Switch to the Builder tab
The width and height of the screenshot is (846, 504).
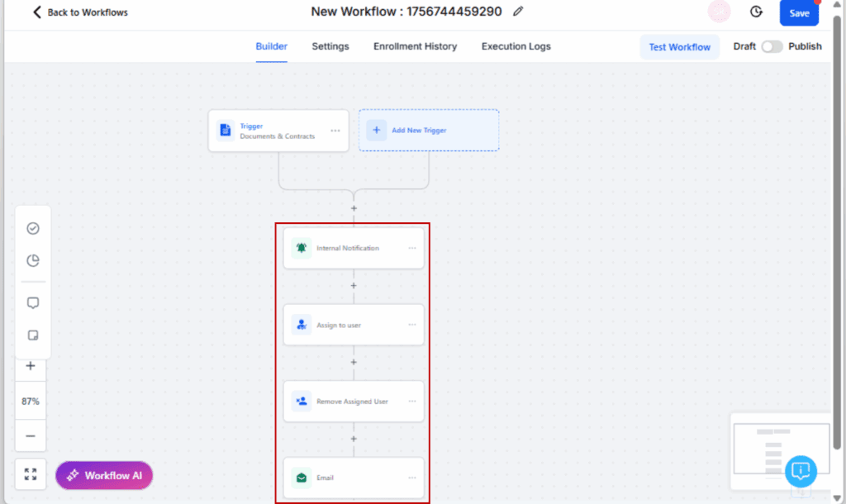pos(271,46)
